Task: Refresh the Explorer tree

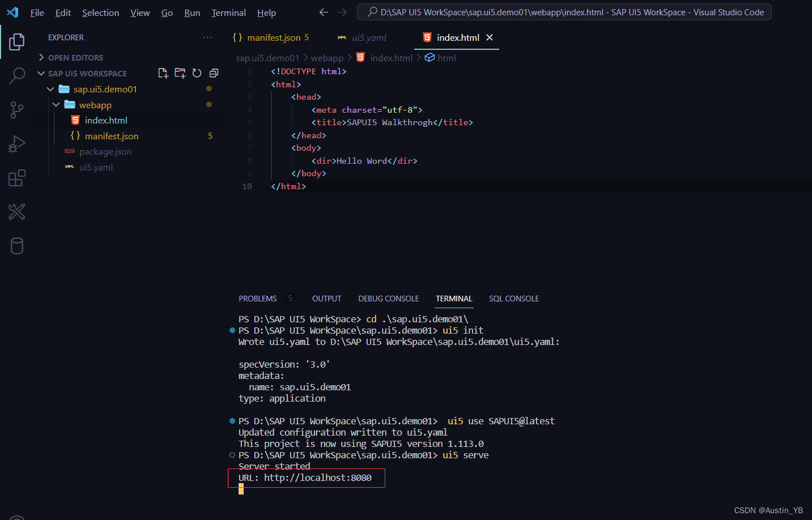Action: tap(197, 73)
